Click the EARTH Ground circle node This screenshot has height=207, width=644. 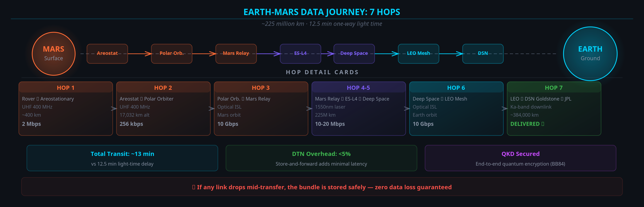(590, 54)
